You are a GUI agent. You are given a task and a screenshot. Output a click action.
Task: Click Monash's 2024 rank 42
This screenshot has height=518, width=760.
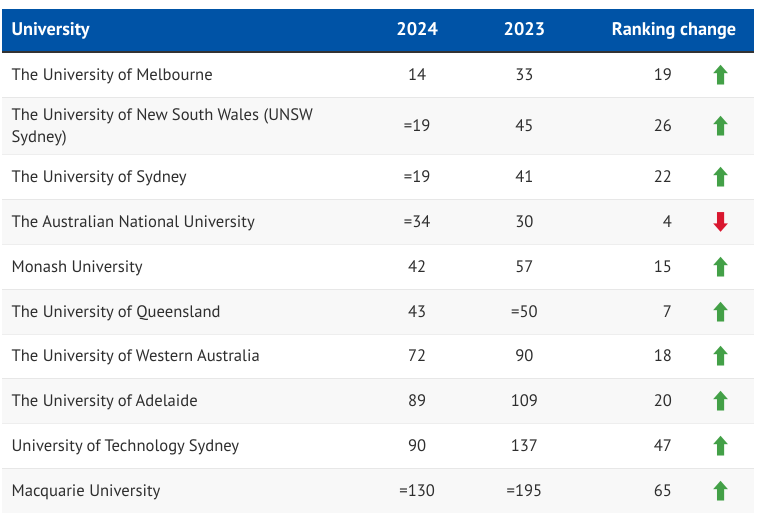pos(417,267)
